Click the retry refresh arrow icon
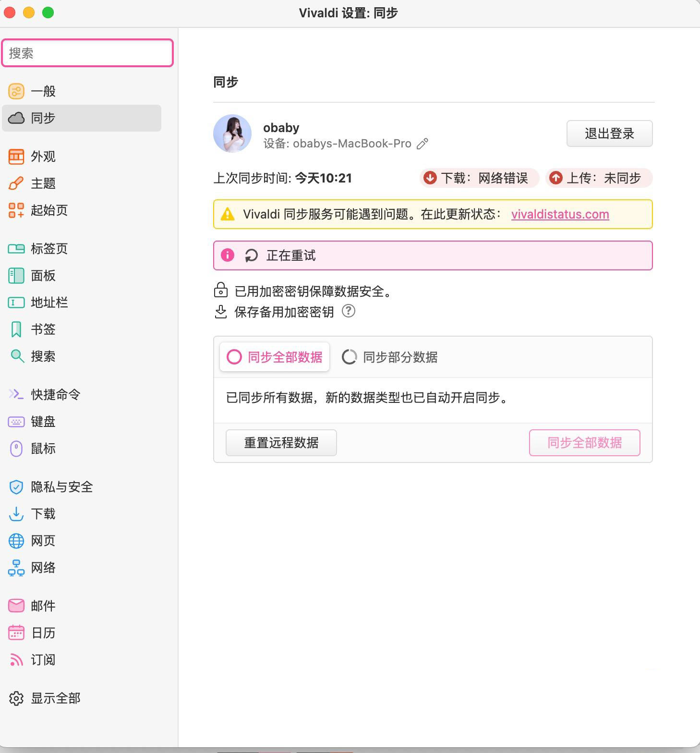Viewport: 700px width, 753px height. click(x=251, y=255)
